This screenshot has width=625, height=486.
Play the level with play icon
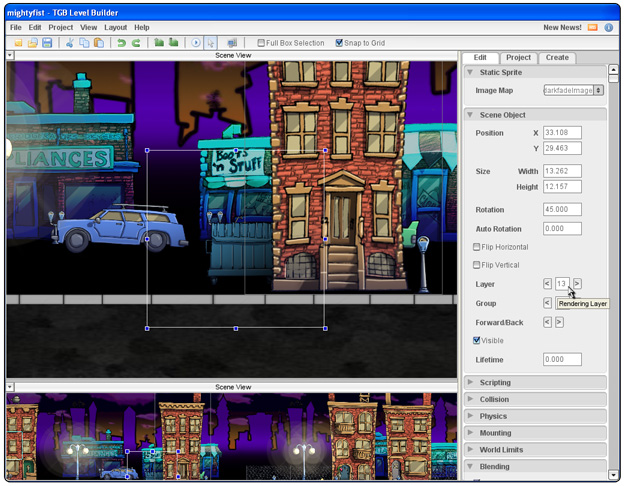pyautogui.click(x=196, y=43)
